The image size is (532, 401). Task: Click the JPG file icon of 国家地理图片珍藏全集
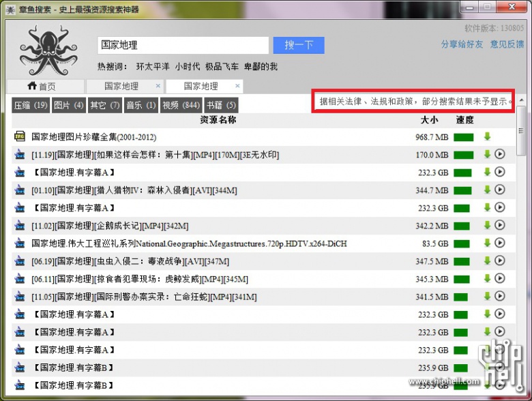coord(20,136)
